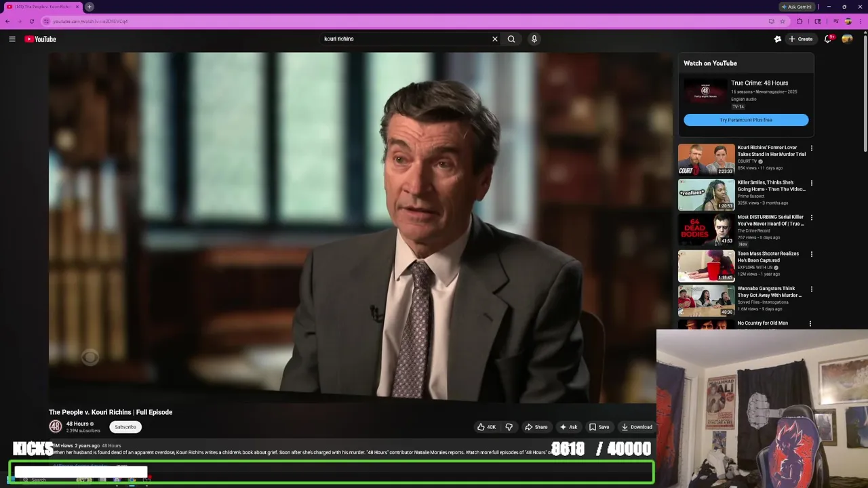This screenshot has height=488, width=868.
Task: Click the browser back arrow
Action: tap(7, 21)
